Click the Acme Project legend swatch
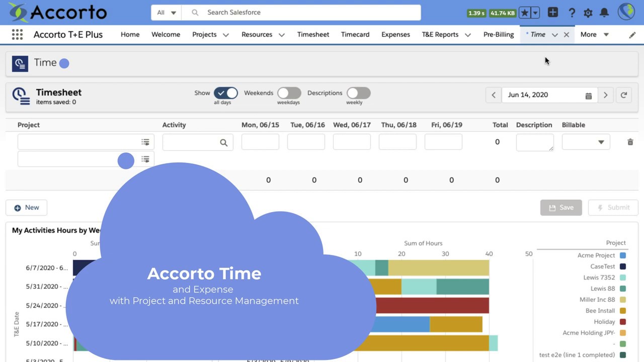 point(623,255)
